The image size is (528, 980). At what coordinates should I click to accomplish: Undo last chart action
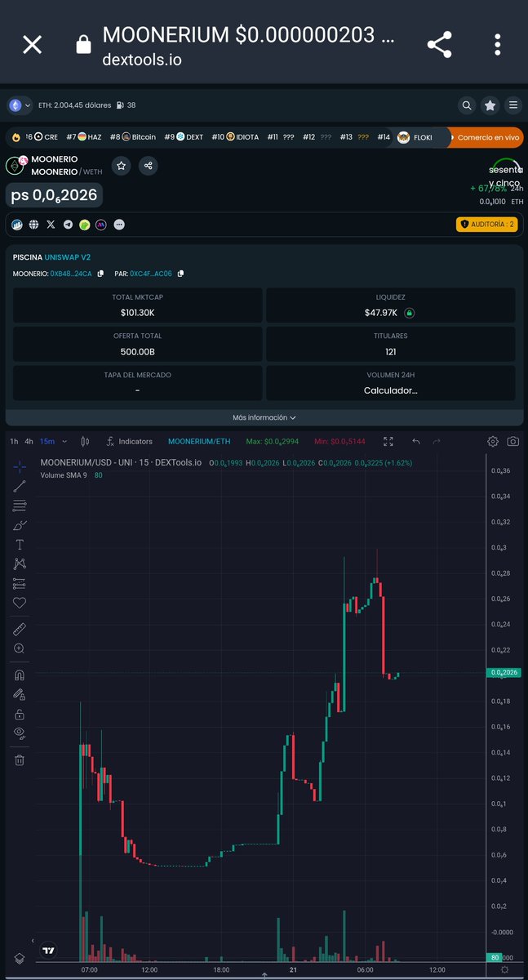416,442
